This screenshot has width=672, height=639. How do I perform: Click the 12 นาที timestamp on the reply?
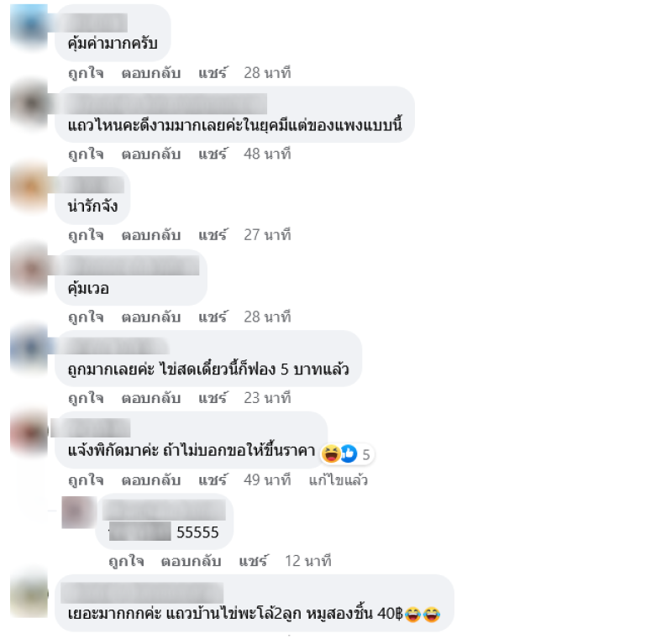click(x=308, y=561)
